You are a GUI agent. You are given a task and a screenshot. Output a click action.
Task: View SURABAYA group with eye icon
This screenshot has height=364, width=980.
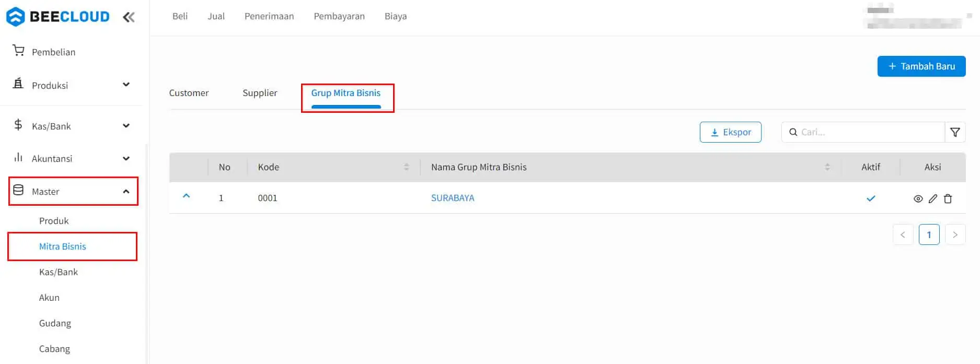click(918, 198)
